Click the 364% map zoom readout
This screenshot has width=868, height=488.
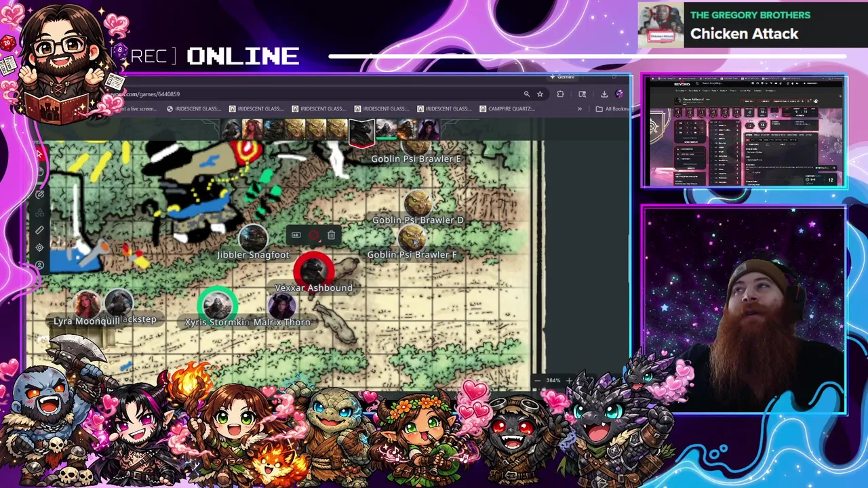[553, 380]
